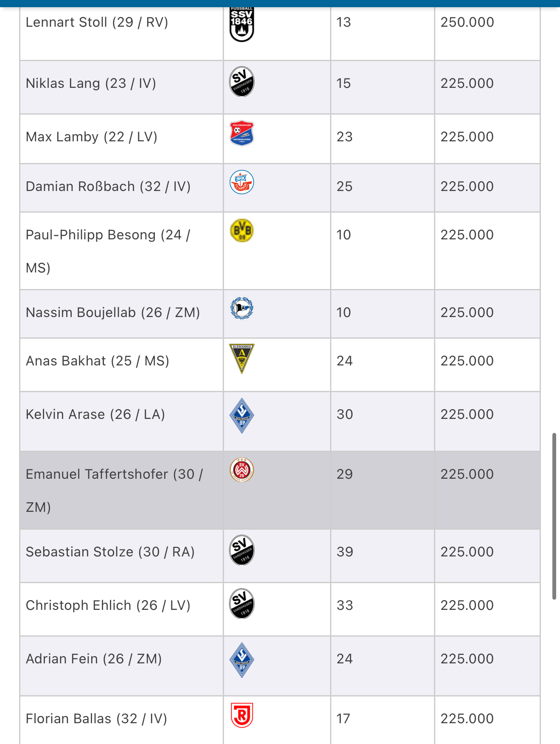Open player Lennart Stoll entry

pyautogui.click(x=97, y=22)
